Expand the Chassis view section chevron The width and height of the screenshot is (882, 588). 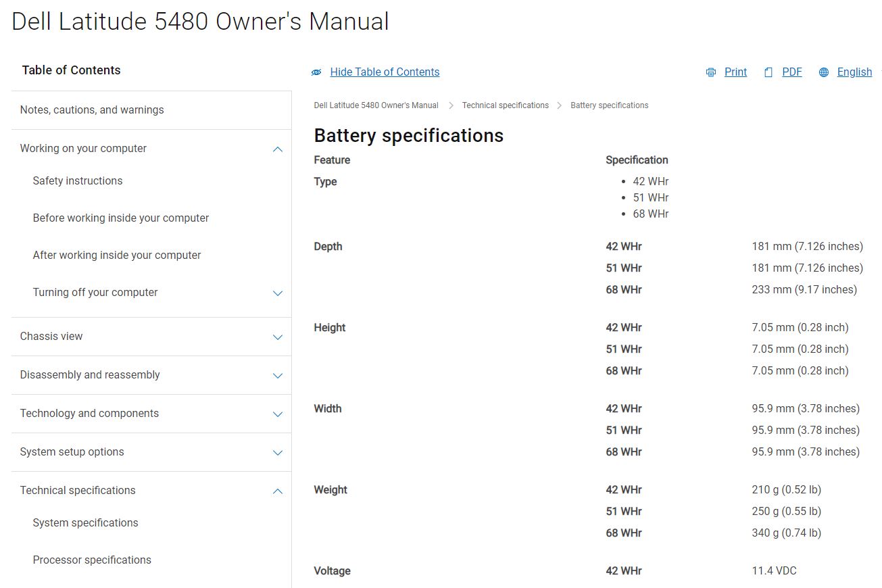[x=278, y=337]
